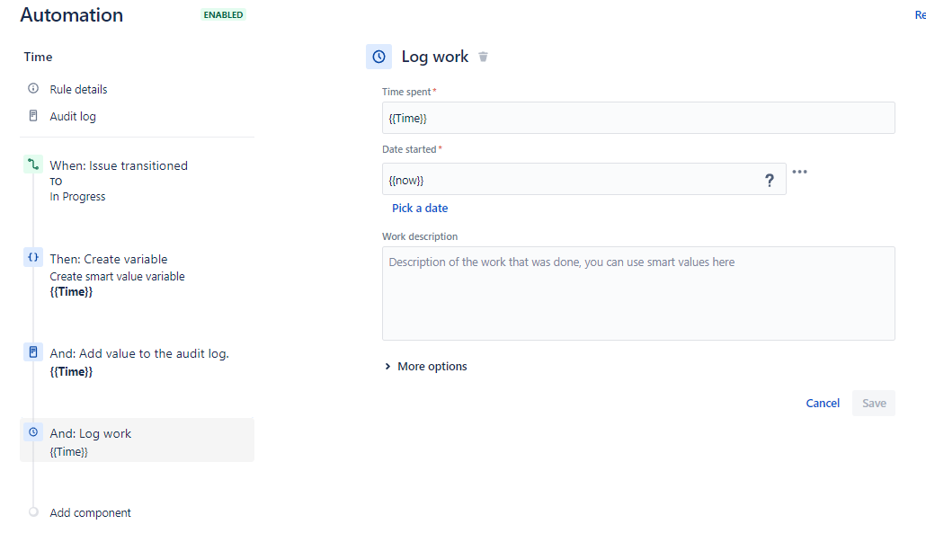926x560 pixels.
Task: Select Rule details in the sidebar
Action: (79, 88)
